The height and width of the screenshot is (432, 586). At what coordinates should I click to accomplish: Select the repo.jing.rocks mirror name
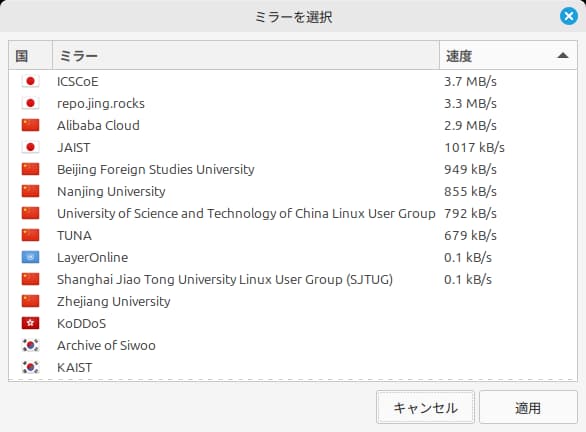101,104
